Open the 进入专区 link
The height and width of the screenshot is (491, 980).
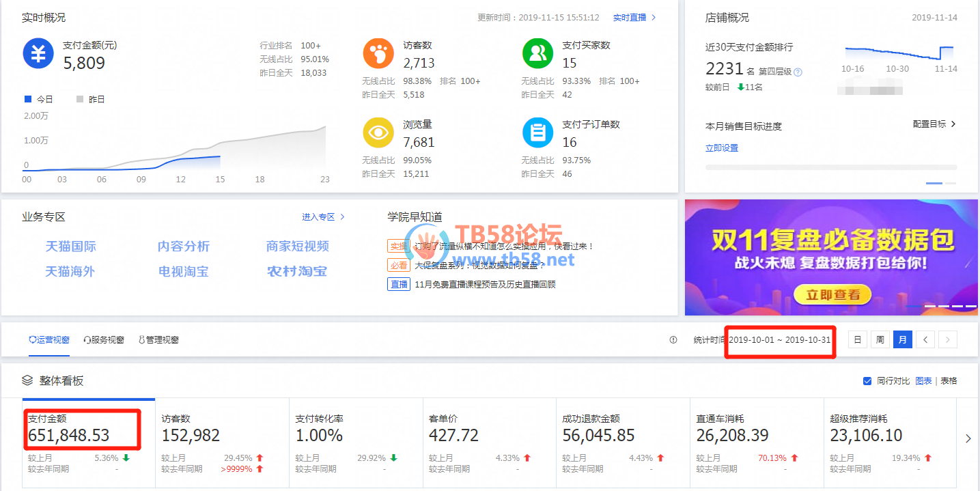324,216
